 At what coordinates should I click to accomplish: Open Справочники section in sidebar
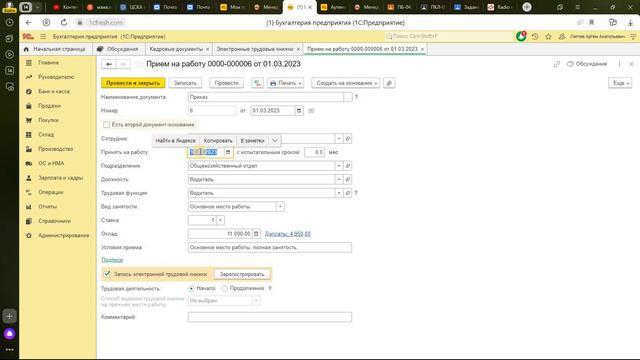[54, 221]
